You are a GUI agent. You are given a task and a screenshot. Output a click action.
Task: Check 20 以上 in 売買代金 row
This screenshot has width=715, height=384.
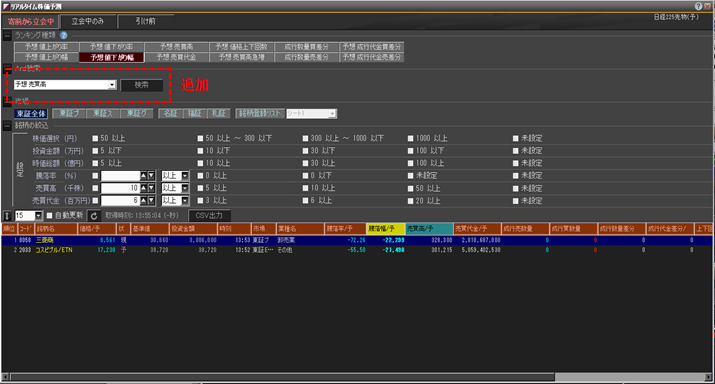410,201
